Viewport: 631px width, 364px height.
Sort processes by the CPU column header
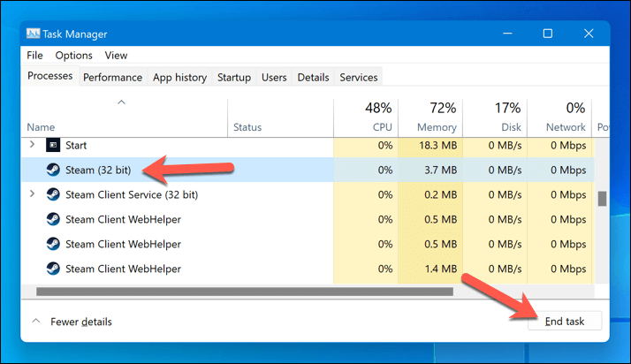pos(366,118)
